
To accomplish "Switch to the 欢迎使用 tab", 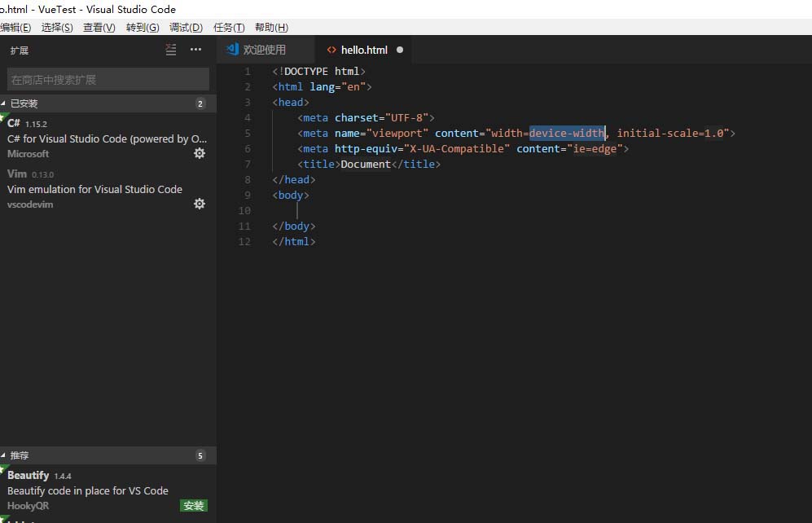I will point(265,49).
